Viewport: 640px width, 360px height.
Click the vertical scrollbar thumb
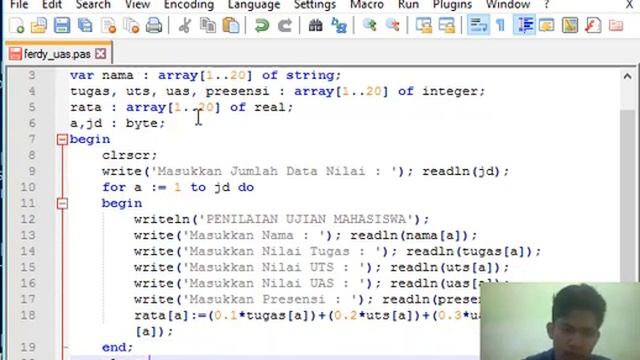point(627,196)
